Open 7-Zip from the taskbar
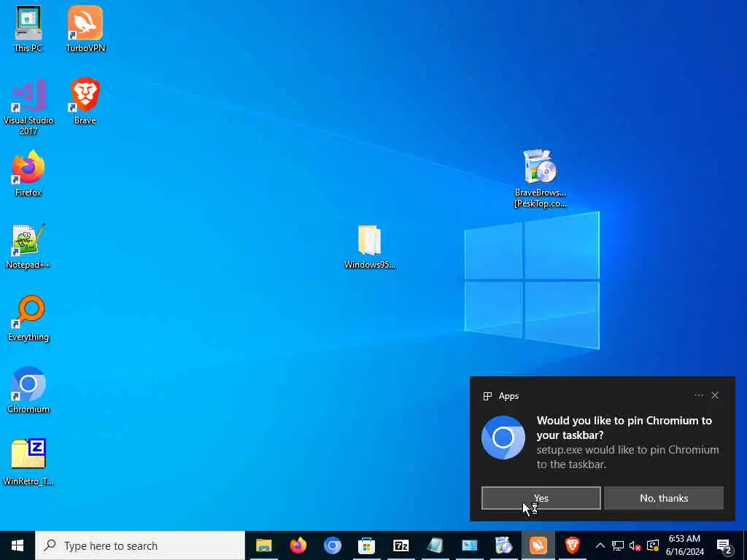 pos(400,545)
